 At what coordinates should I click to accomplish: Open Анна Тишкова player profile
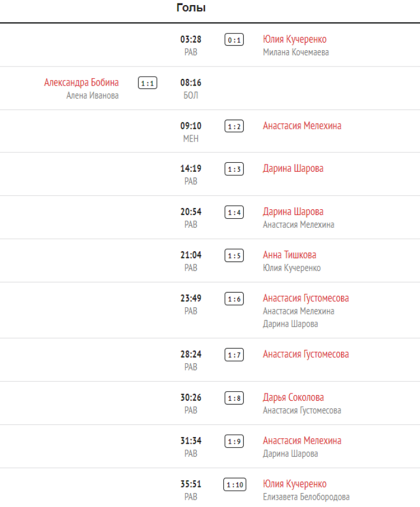point(290,255)
